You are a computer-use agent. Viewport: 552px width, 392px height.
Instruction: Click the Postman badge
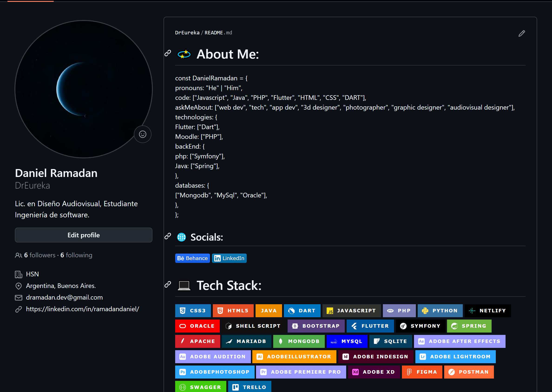[469, 372]
